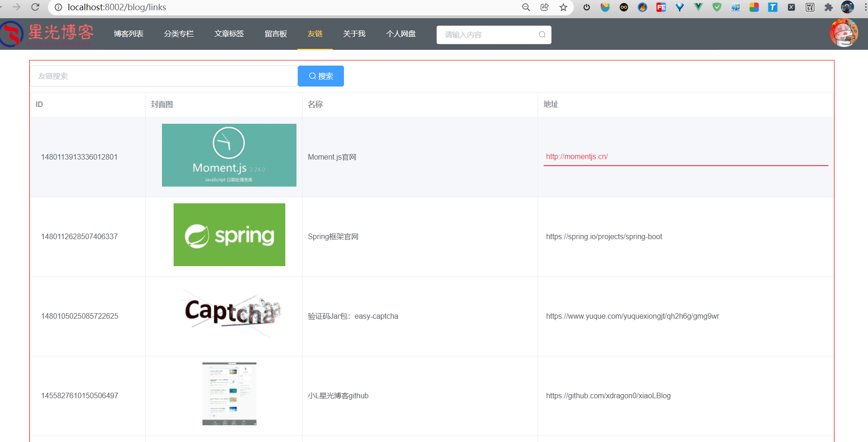Click the browser forward arrow

coord(16,7)
